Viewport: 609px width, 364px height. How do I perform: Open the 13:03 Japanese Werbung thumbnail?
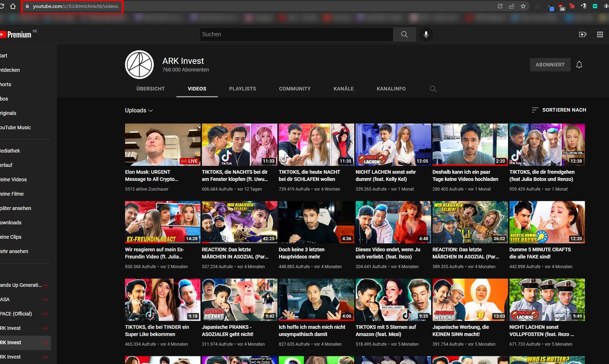pos(470,300)
